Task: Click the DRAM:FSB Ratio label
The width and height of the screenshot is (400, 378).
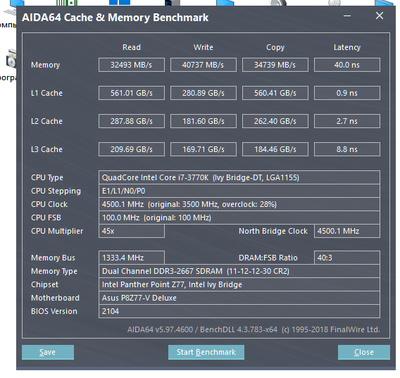Action: click(268, 258)
